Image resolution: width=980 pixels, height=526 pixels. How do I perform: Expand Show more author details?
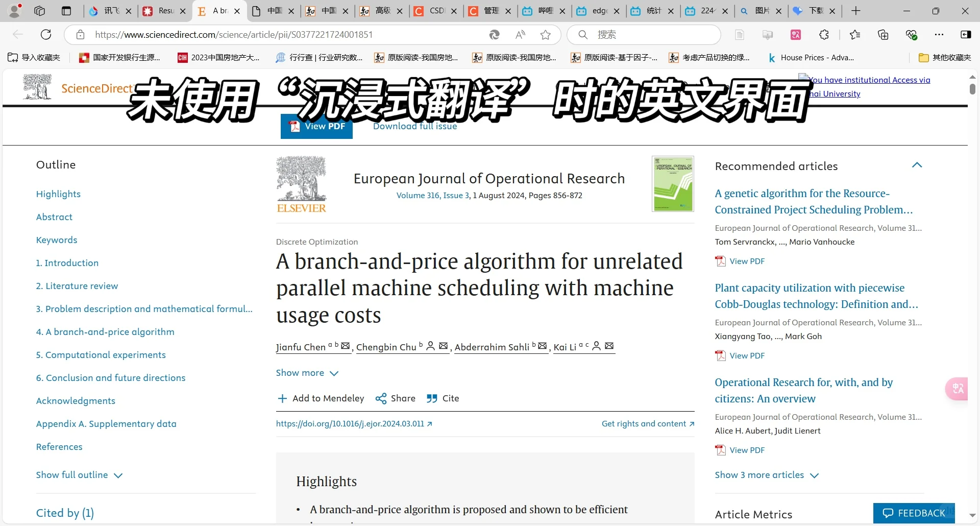click(307, 373)
